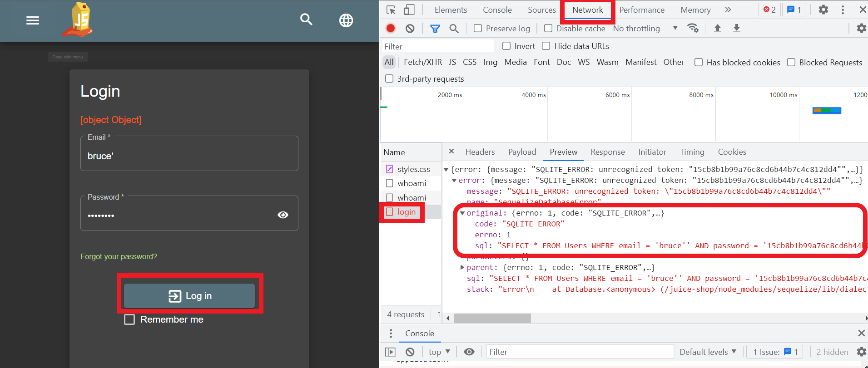868x368 pixels.
Task: Open console top context dropdown
Action: click(x=439, y=352)
